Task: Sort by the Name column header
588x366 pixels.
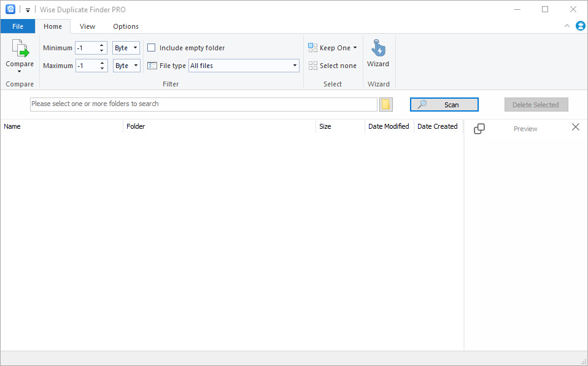Action: click(x=62, y=126)
